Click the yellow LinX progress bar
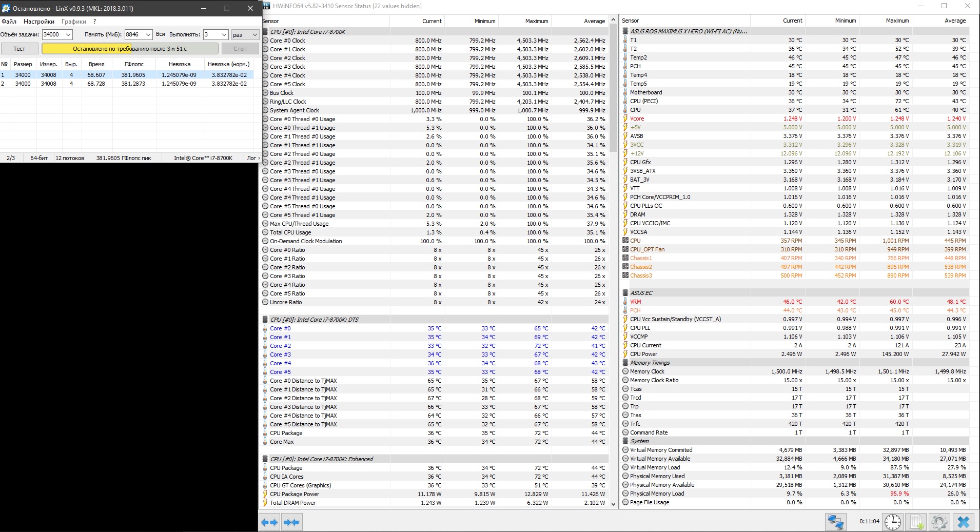This screenshot has height=532, width=980. click(x=130, y=49)
